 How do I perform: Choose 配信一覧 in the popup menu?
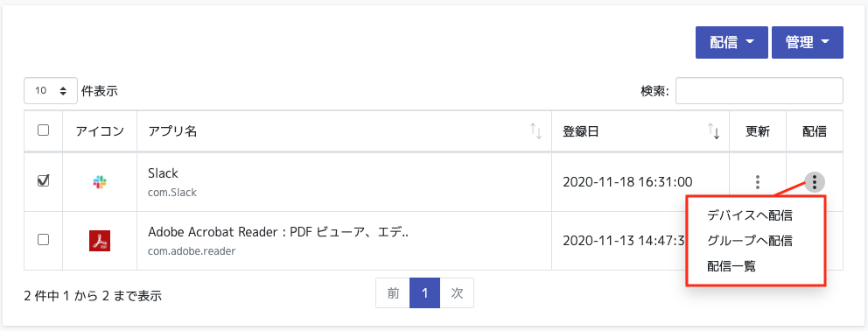(731, 266)
